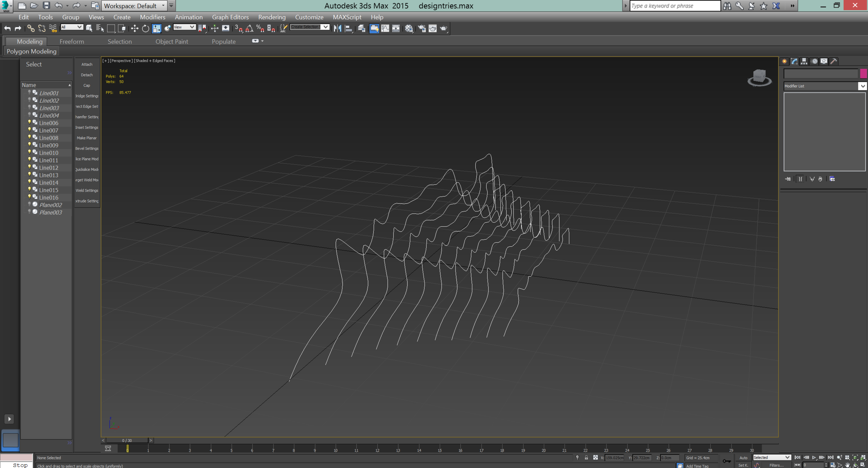Click the Attach button
Viewport: 868px width, 468px height.
(x=87, y=65)
